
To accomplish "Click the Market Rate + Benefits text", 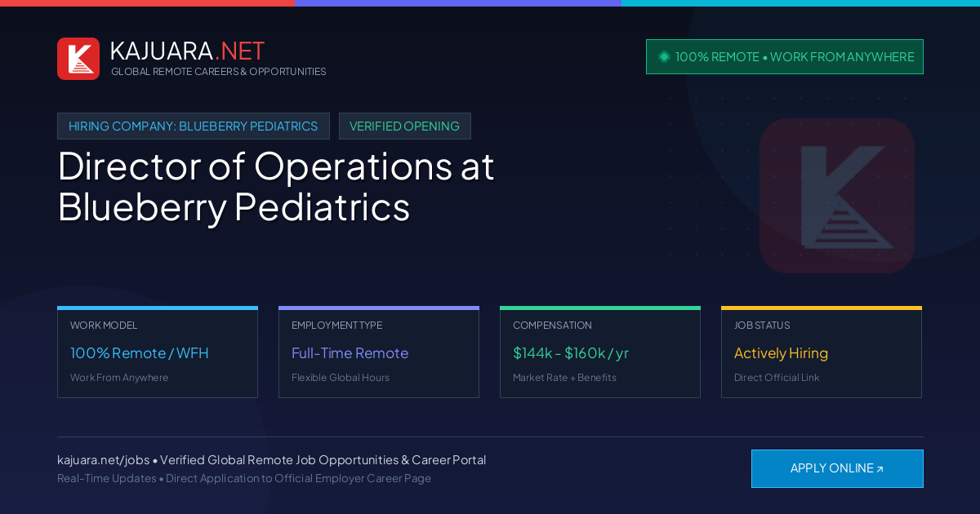I will [564, 378].
